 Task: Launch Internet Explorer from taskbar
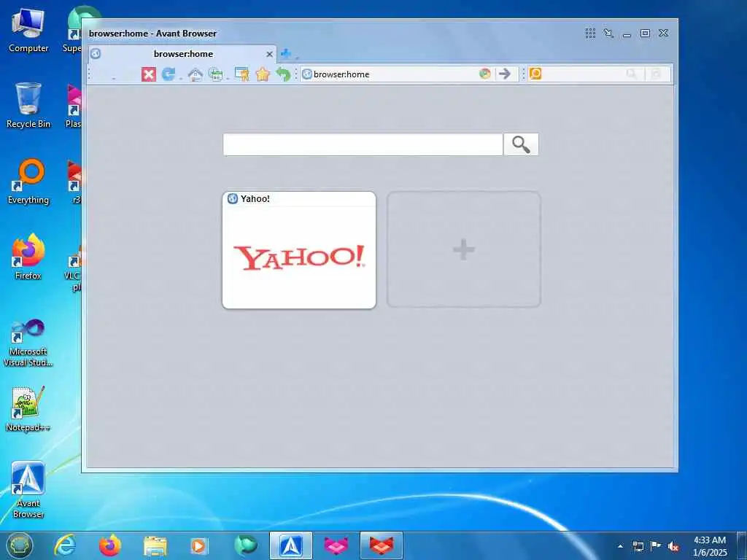pyautogui.click(x=65, y=545)
